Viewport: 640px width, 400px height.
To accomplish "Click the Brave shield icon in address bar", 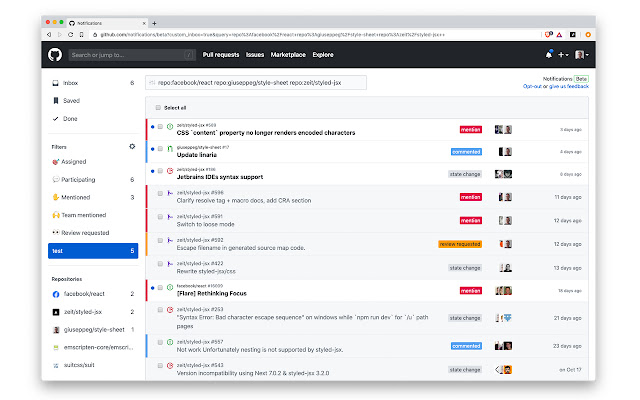I will [548, 35].
